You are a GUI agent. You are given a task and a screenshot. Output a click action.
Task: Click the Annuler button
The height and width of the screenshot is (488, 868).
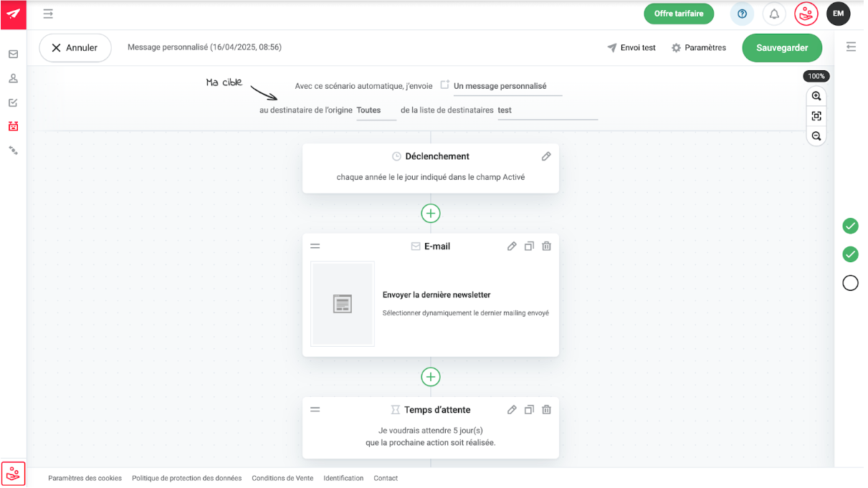click(x=75, y=48)
